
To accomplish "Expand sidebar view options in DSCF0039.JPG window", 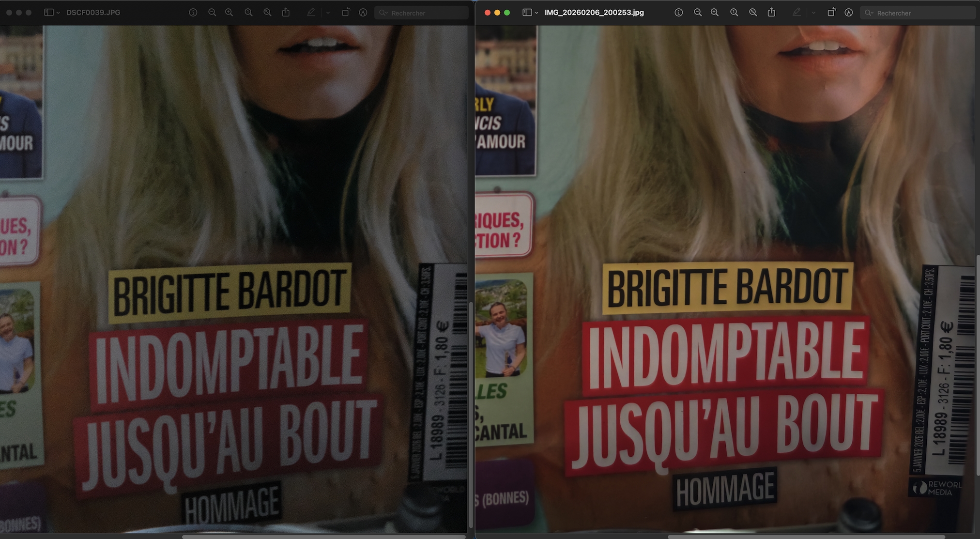I will tap(58, 13).
